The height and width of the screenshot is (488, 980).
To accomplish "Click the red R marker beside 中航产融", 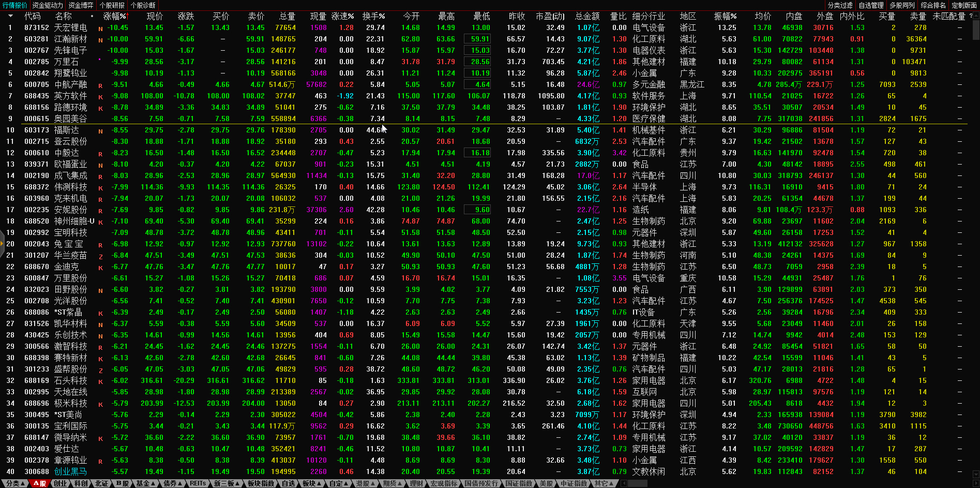I will (100, 85).
